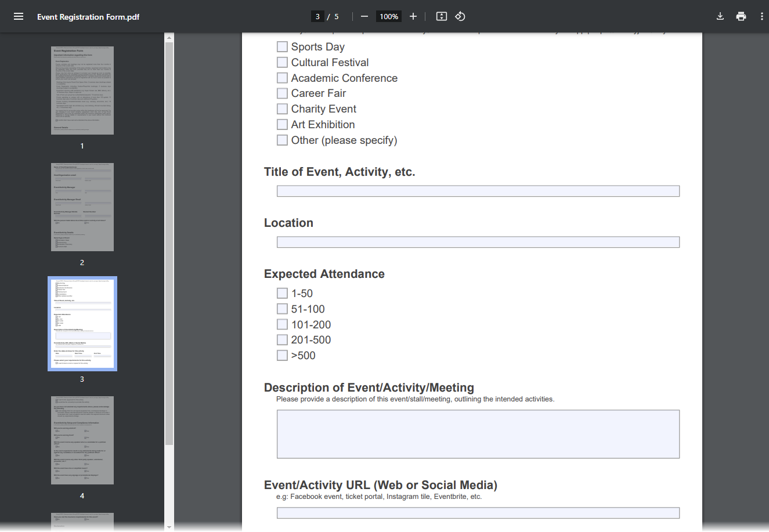Activate the fit-to-page view
769x532 pixels.
[441, 16]
